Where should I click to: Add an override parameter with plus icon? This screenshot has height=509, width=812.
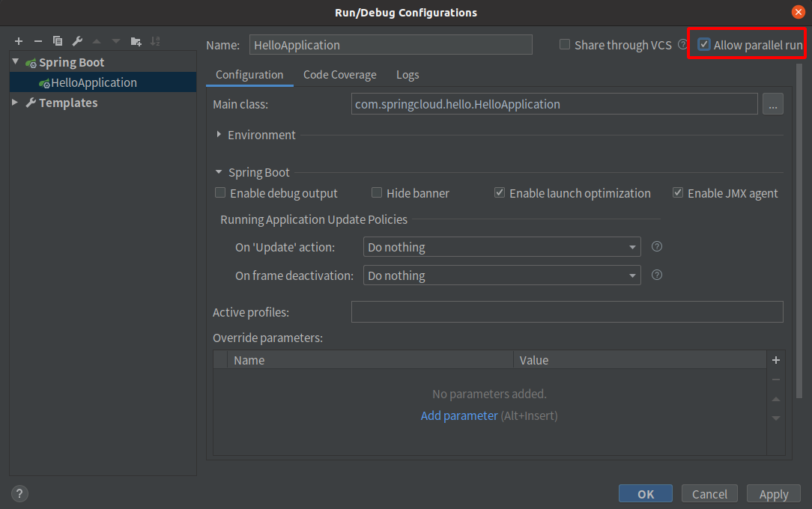coord(776,360)
